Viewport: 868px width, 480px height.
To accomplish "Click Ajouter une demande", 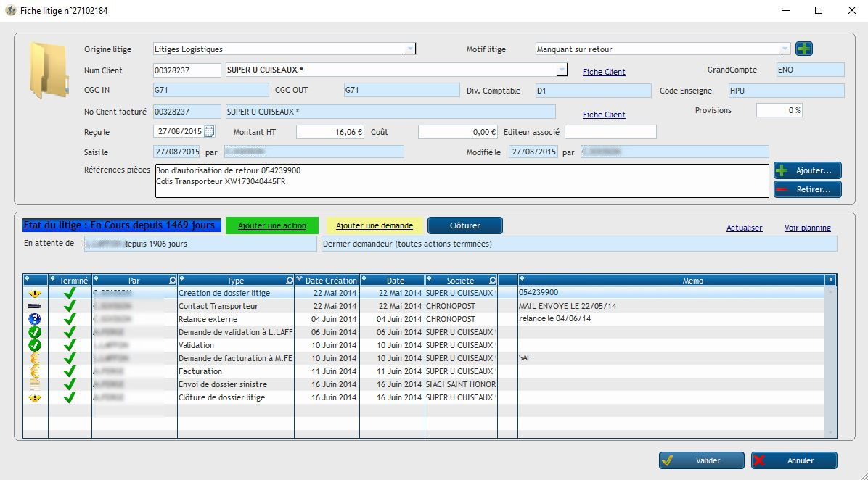I will 374,225.
